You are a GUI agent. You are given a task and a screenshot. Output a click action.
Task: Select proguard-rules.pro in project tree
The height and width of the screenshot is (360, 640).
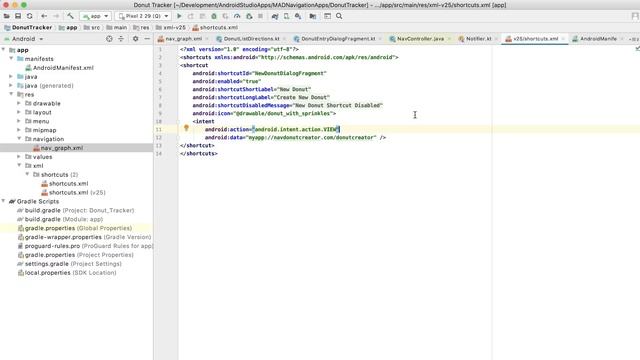click(x=85, y=246)
